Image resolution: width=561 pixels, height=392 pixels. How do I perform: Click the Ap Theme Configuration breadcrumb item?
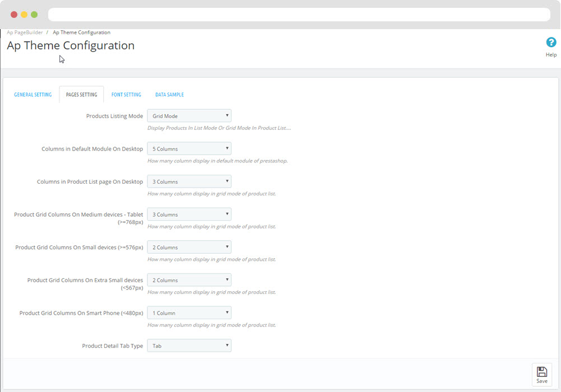[81, 32]
